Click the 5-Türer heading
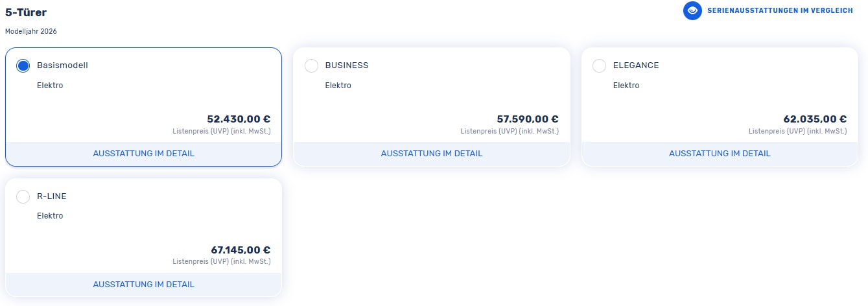 coord(26,12)
